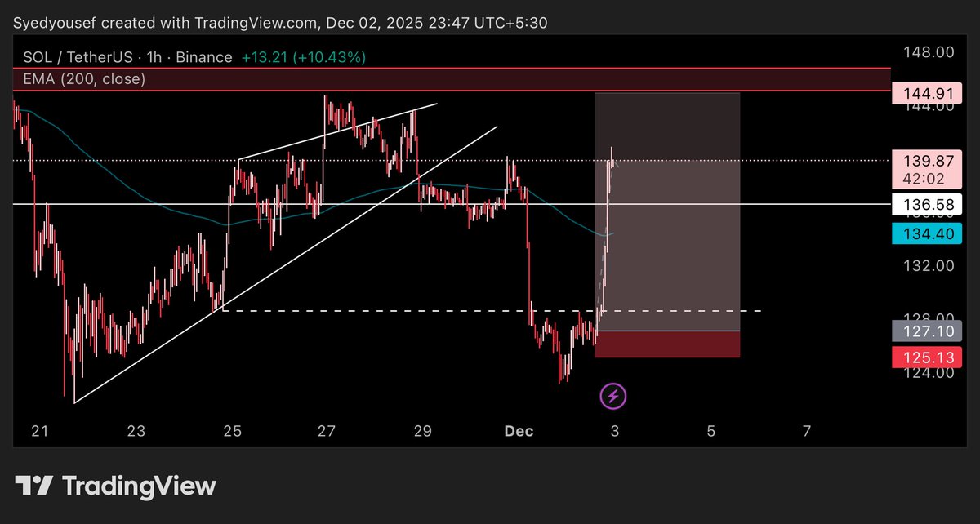Click the 7 date on time axis
Image resolution: width=980 pixels, height=524 pixels.
(807, 430)
